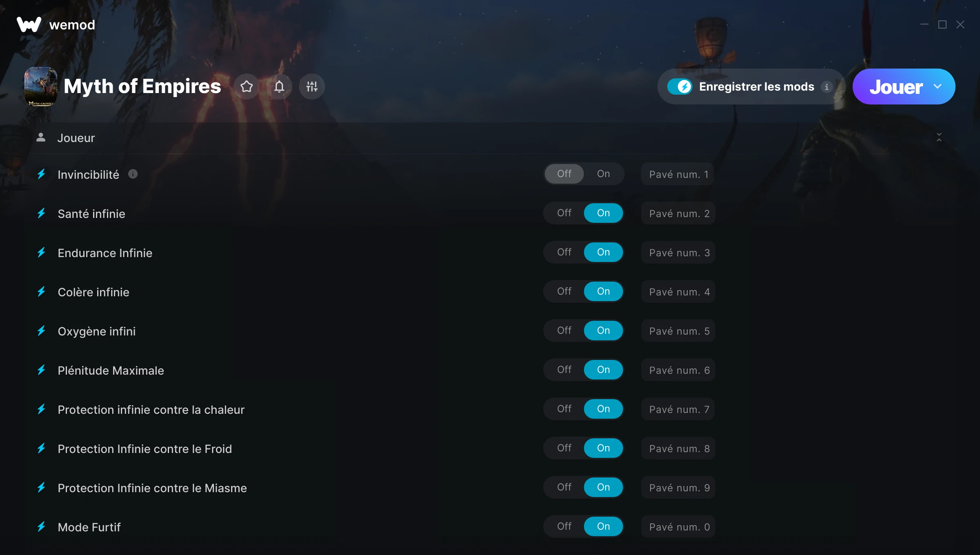
Task: Select the Colère infinie mod label
Action: tap(94, 292)
